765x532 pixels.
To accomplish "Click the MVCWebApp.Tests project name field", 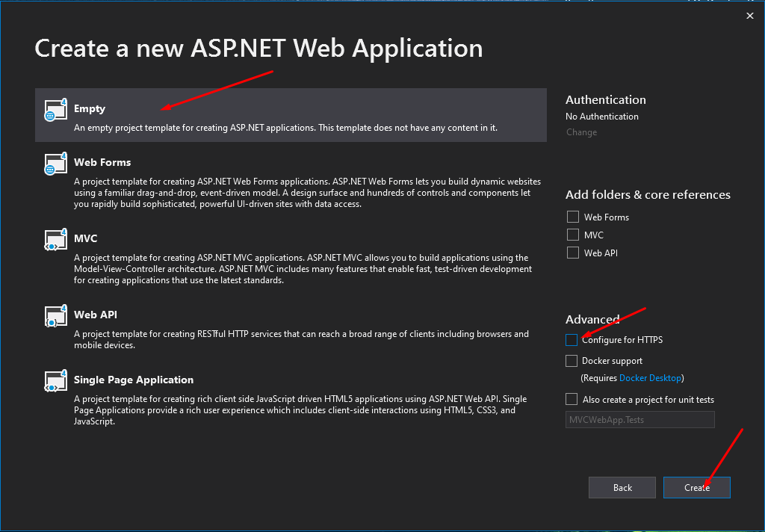I will pos(640,420).
